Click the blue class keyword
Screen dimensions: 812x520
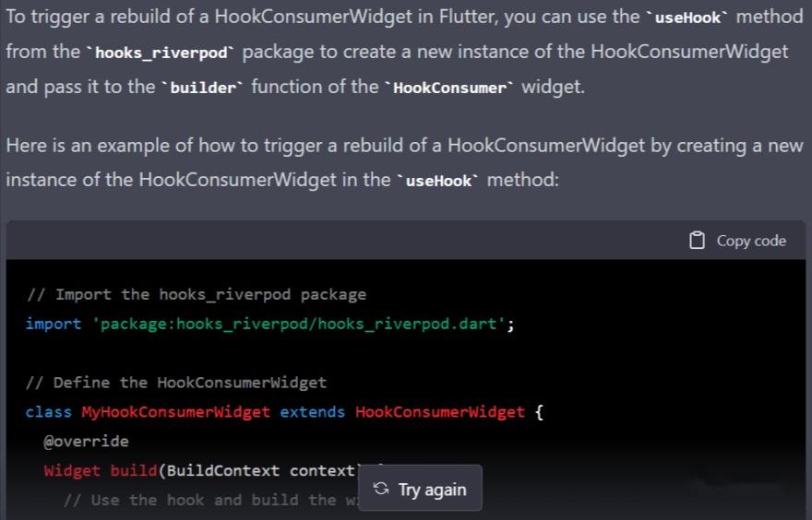coord(49,412)
